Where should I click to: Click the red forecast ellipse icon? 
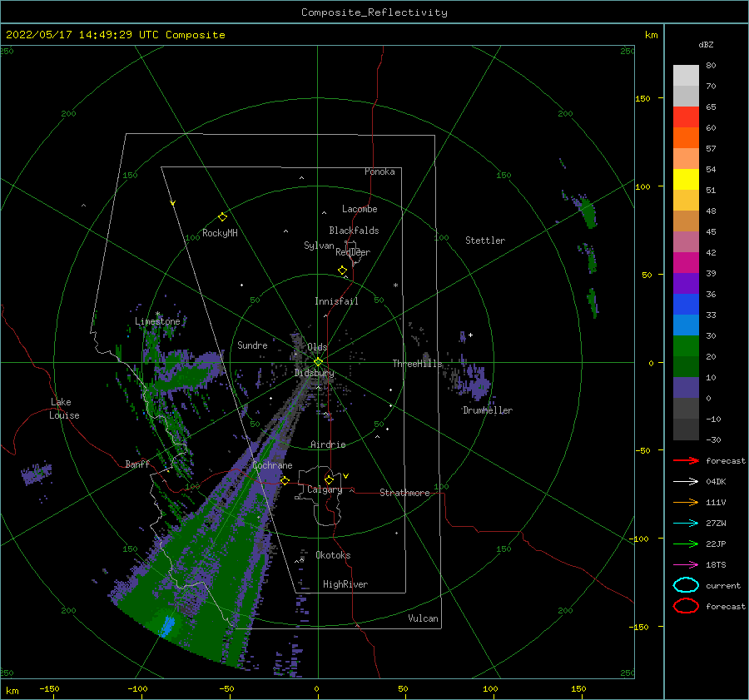(686, 606)
